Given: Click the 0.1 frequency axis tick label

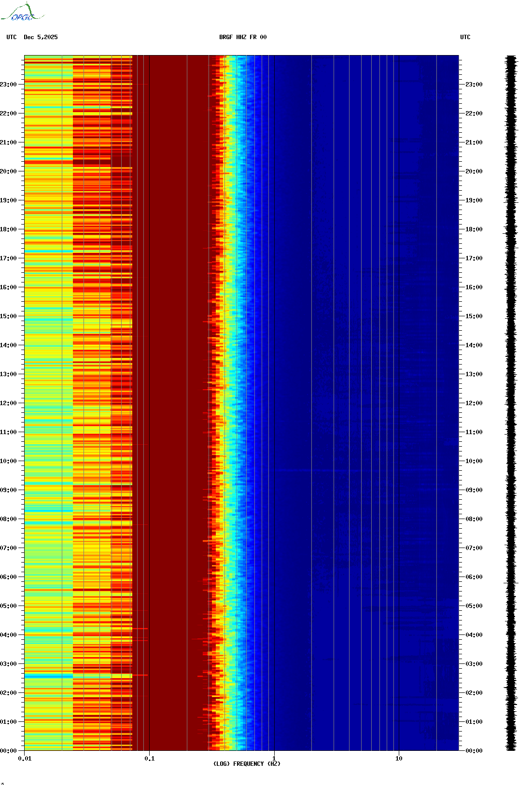Looking at the screenshot, I should coord(150,759).
